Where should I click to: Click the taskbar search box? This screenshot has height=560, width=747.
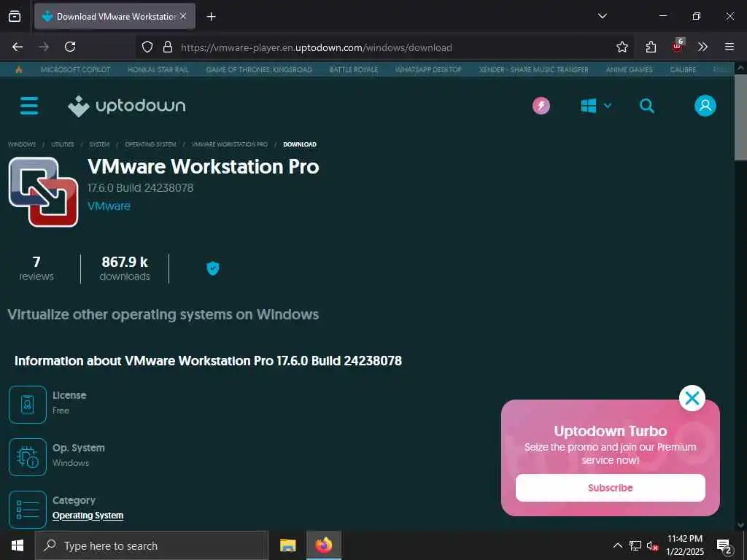pyautogui.click(x=152, y=545)
